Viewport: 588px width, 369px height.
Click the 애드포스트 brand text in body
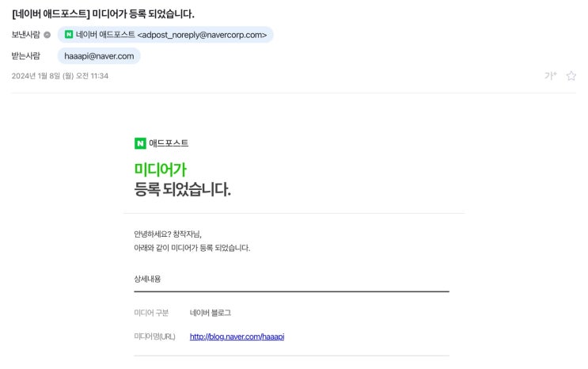pyautogui.click(x=169, y=143)
